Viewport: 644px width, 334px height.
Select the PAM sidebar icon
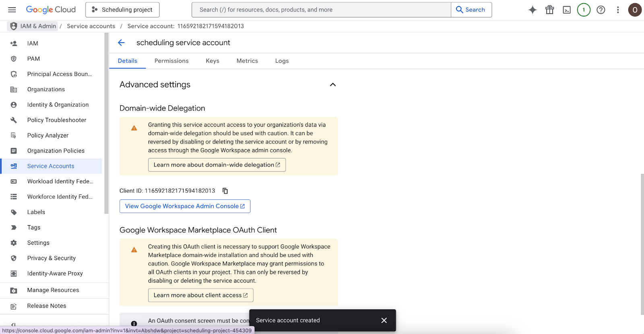click(14, 59)
